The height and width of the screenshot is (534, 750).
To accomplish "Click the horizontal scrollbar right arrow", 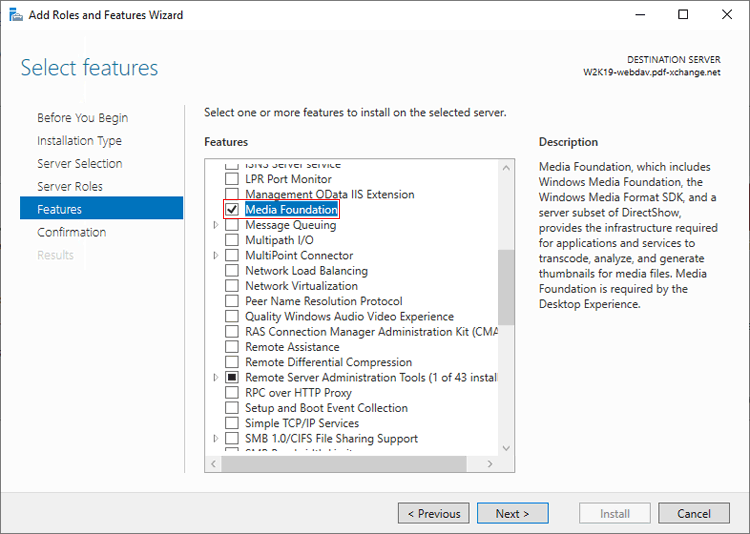I will [x=490, y=464].
